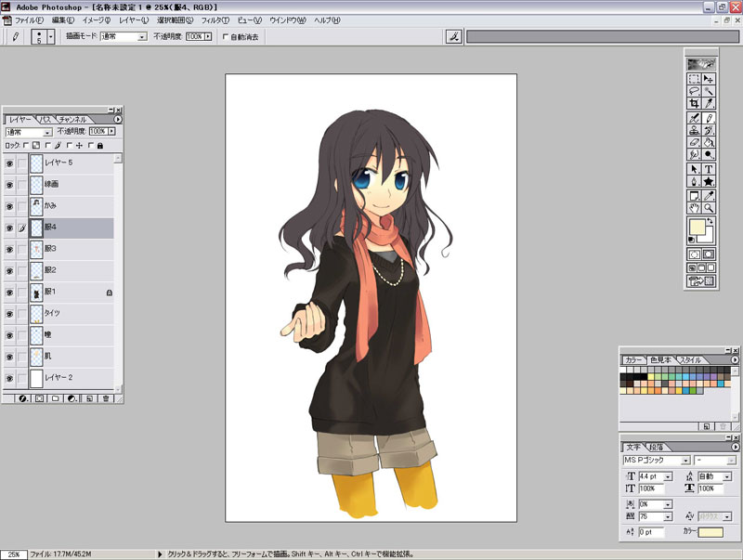Select the Crop tool

click(694, 103)
